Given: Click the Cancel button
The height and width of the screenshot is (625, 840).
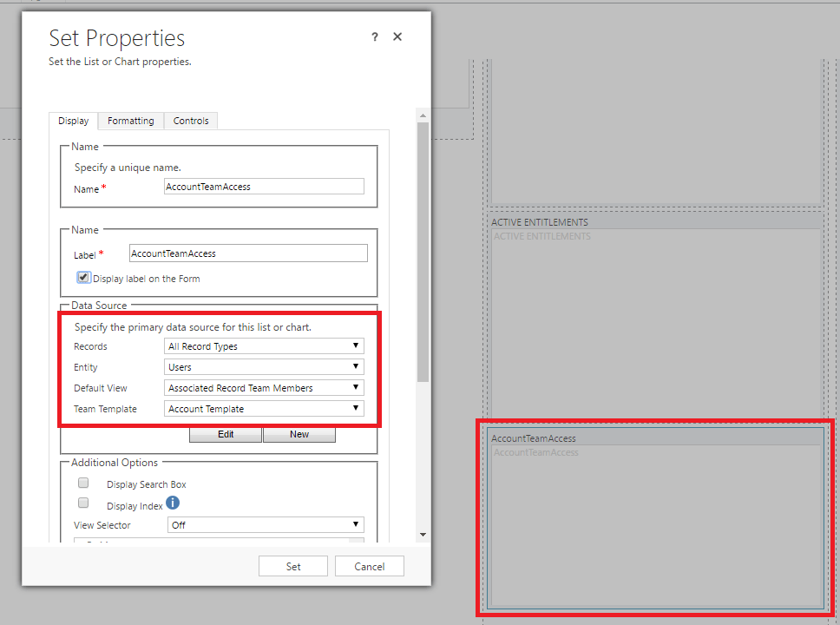Looking at the screenshot, I should (370, 566).
